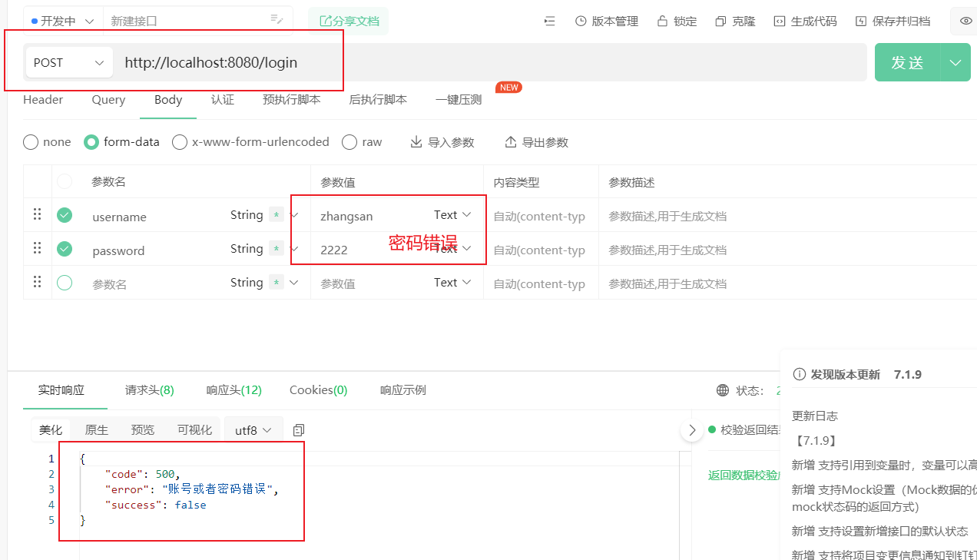Copy the response using the copy icon
Screen dimensions: 977x560
300,430
